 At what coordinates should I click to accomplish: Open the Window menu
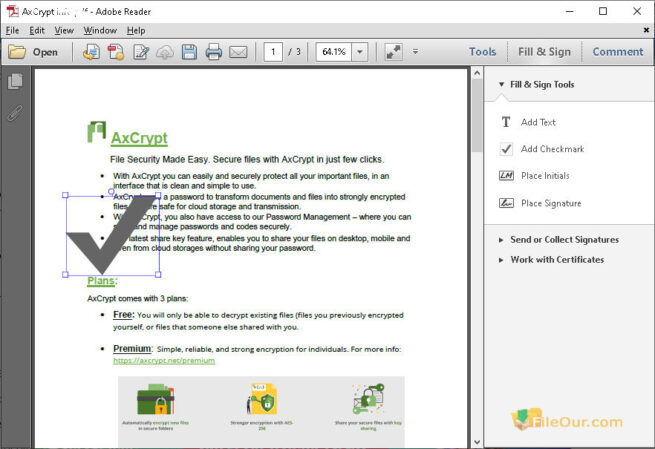point(100,30)
